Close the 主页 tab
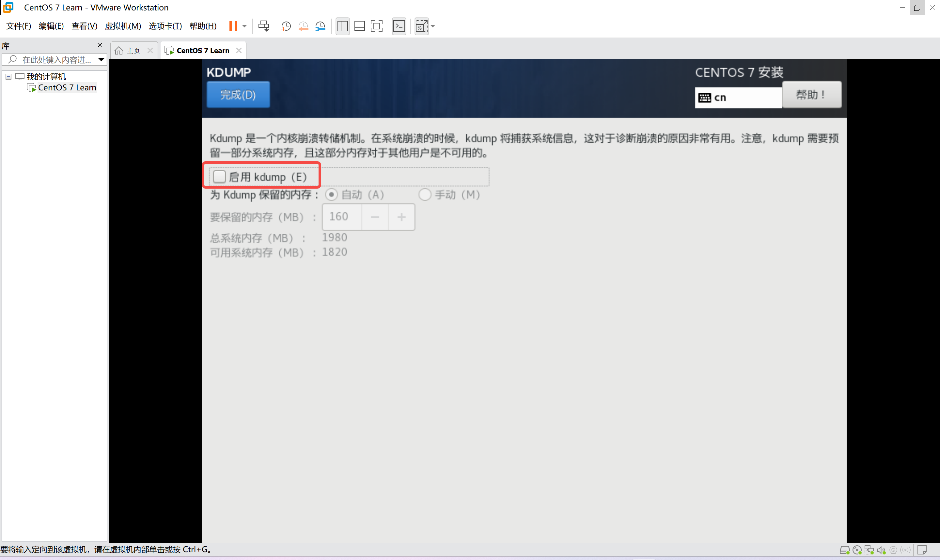Viewport: 940px width, 560px height. [x=150, y=51]
